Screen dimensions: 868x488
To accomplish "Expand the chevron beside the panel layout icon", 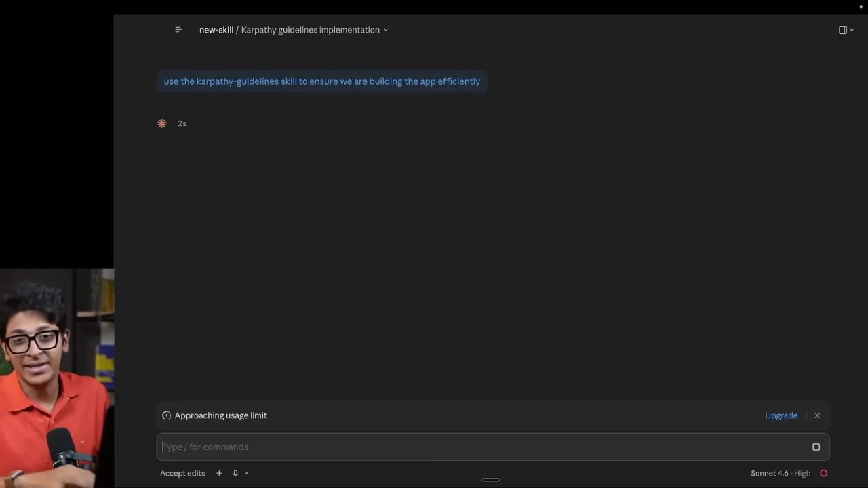I will 852,30.
